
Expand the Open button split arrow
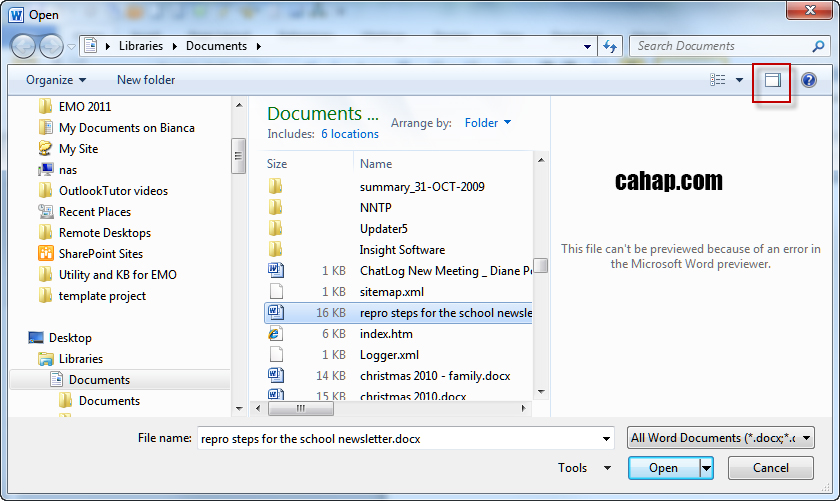click(706, 468)
